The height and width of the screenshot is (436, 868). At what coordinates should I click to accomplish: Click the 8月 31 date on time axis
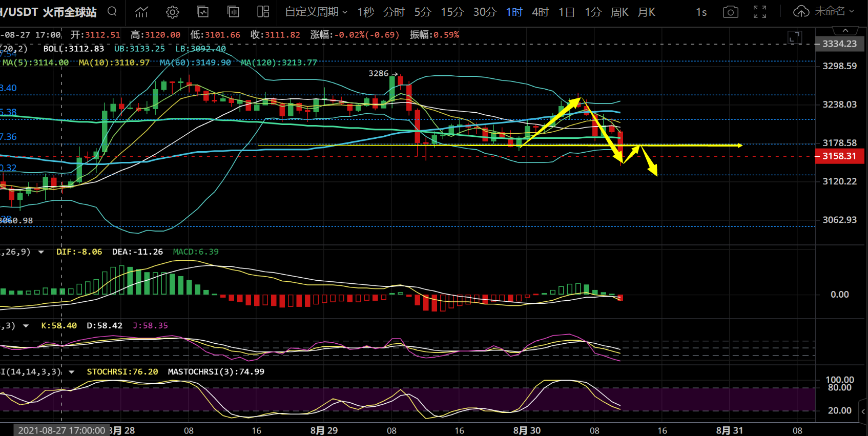click(x=730, y=430)
